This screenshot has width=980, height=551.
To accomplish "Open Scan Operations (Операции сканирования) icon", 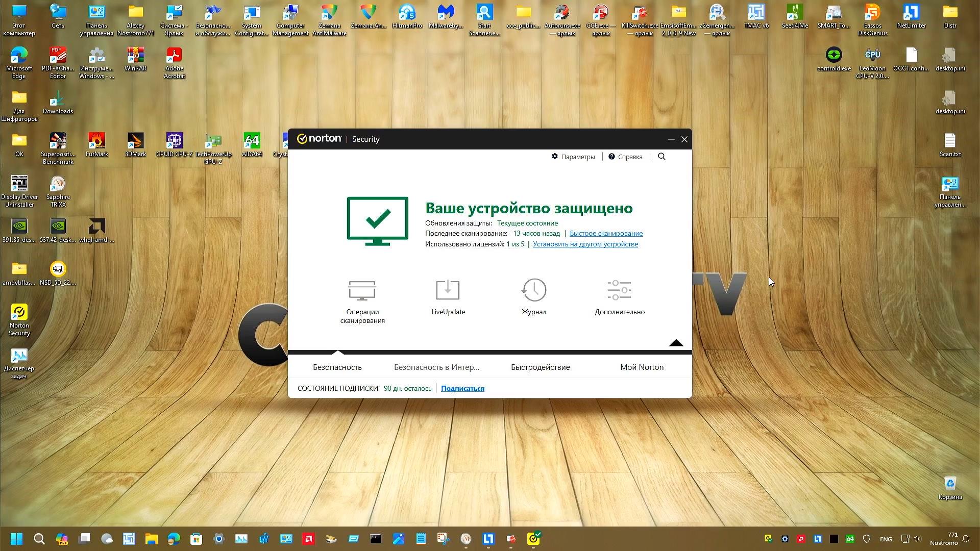I will tap(362, 291).
